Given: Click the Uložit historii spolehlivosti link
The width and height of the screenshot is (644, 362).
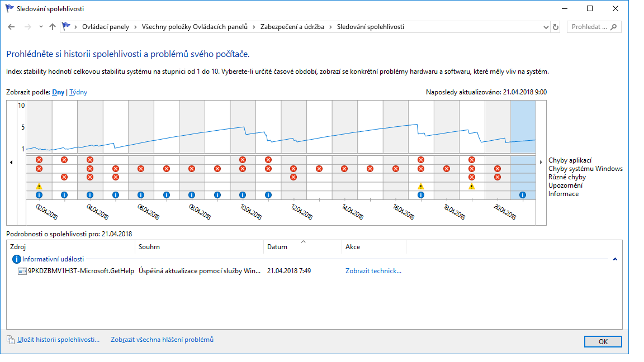Looking at the screenshot, I should 58,340.
